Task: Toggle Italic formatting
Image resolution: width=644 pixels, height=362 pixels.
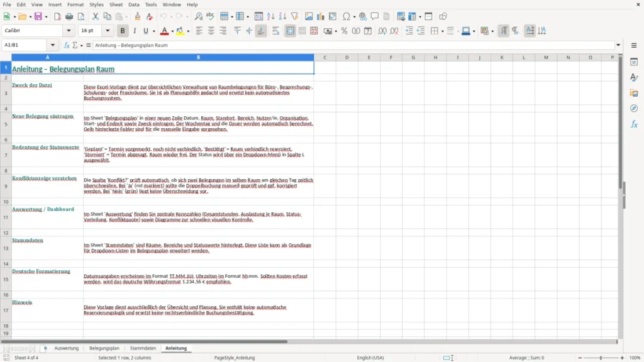Action: click(x=135, y=31)
